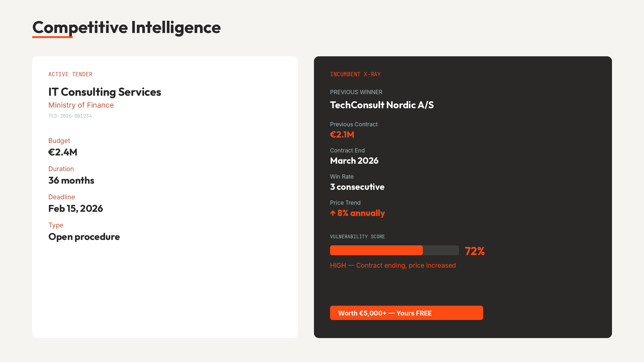Viewport: 644px width, 362px height.
Task: Select the 36 months duration value
Action: click(71, 180)
